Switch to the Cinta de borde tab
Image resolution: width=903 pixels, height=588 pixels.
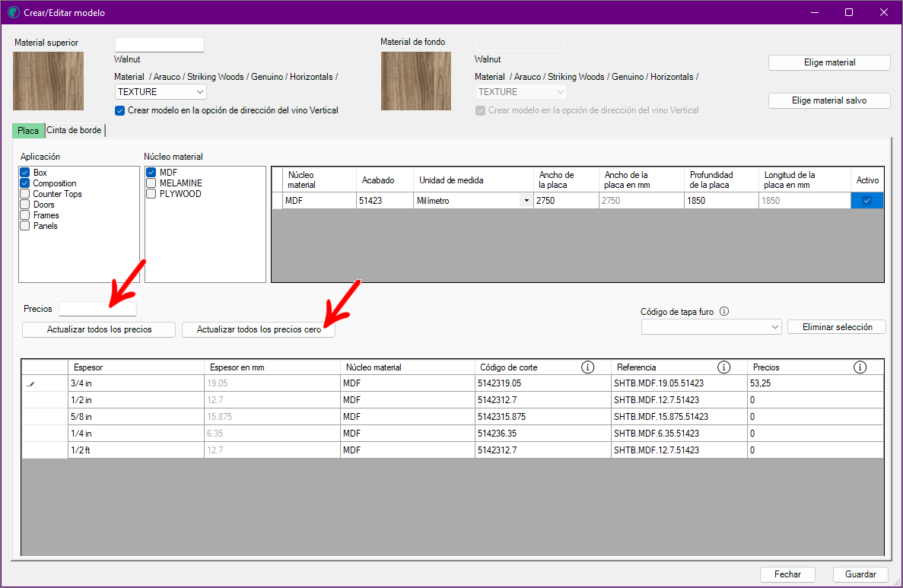click(75, 130)
